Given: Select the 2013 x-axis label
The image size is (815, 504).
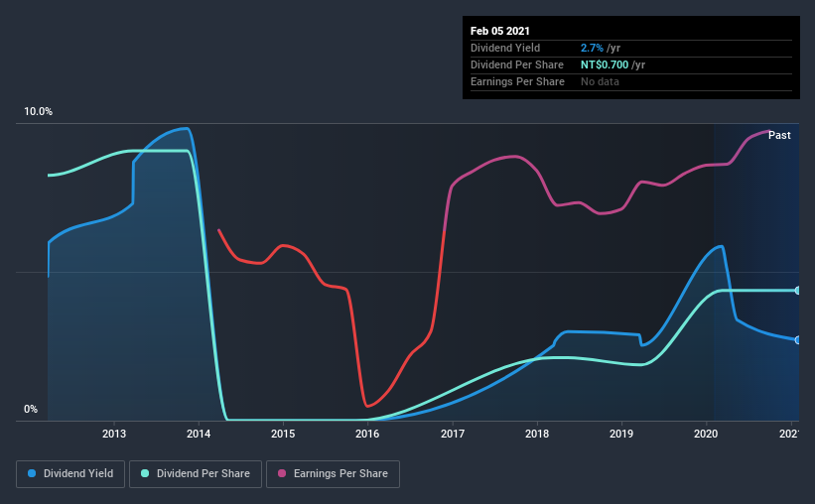Looking at the screenshot, I should 114,434.
